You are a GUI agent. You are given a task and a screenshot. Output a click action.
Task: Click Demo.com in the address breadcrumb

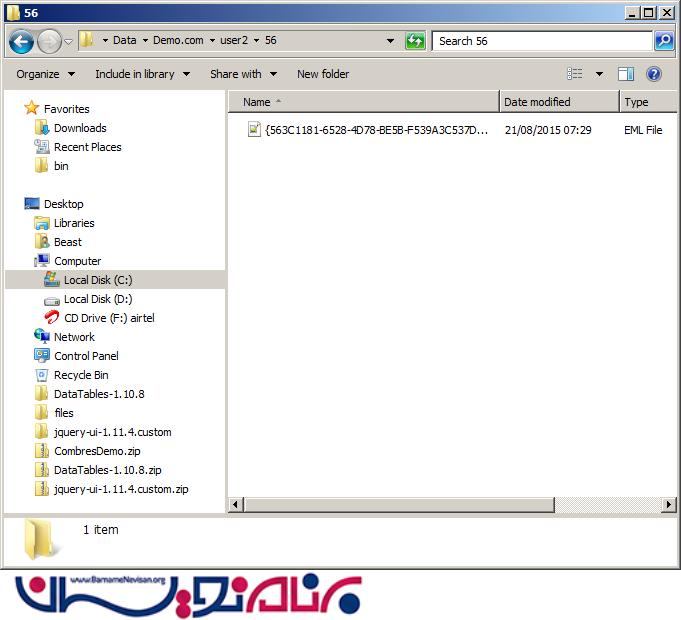click(x=178, y=41)
